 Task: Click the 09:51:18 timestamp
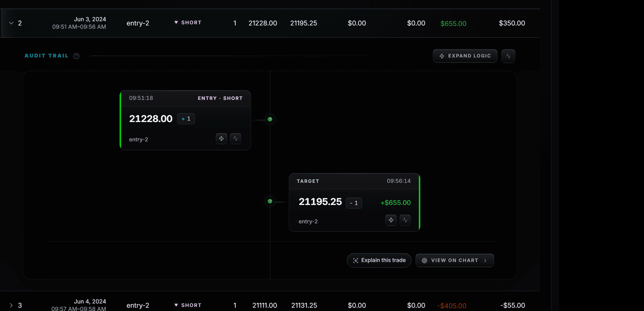coord(141,98)
